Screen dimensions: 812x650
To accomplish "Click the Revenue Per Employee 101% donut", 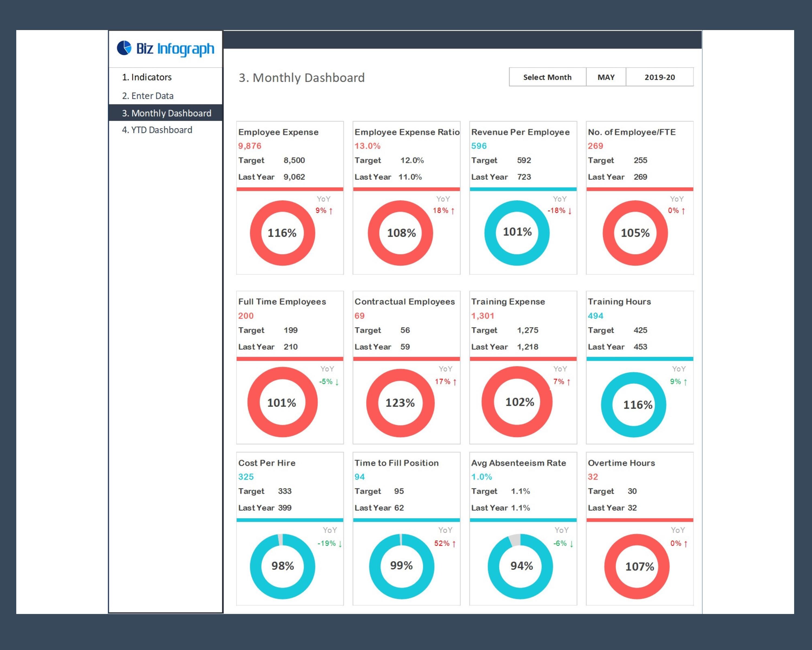I will click(517, 233).
